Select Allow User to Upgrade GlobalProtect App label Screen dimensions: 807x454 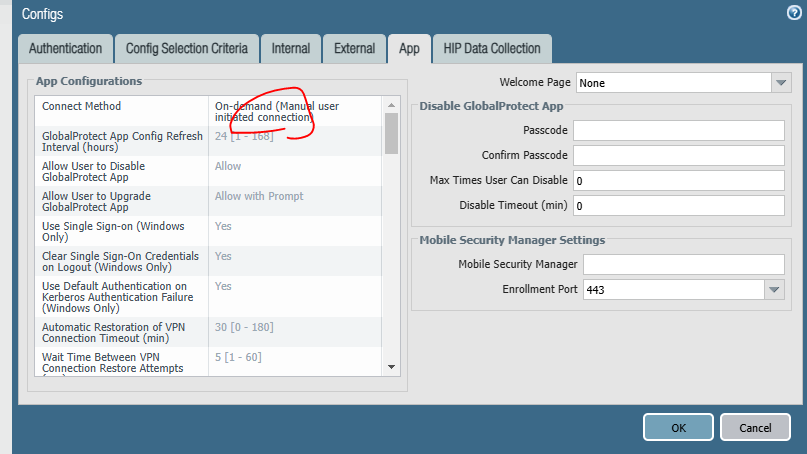[96, 201]
